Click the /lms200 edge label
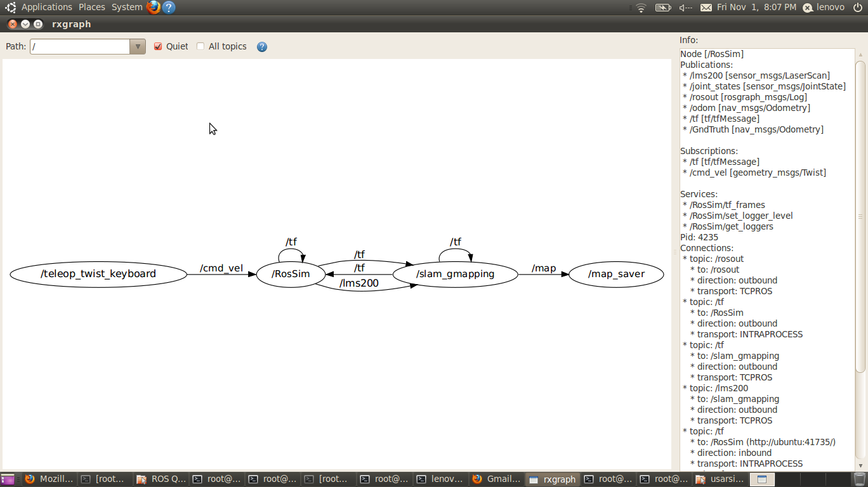The width and height of the screenshot is (868, 487). point(359,283)
